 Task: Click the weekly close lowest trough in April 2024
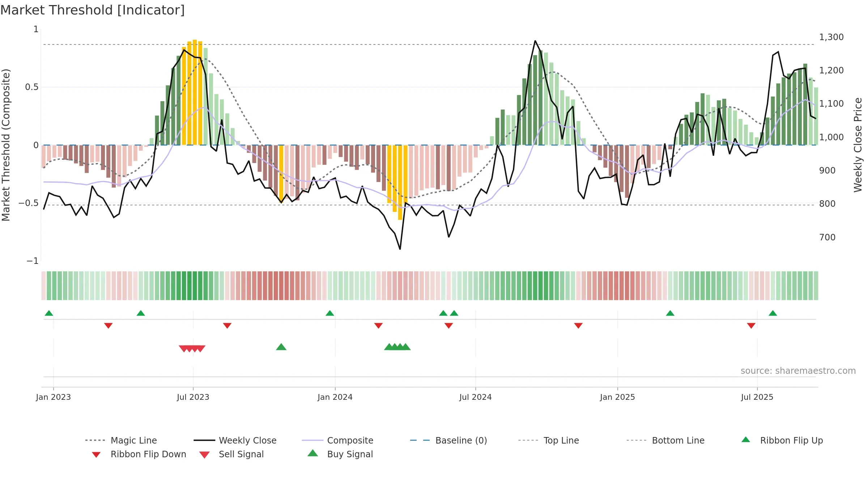pyautogui.click(x=400, y=249)
